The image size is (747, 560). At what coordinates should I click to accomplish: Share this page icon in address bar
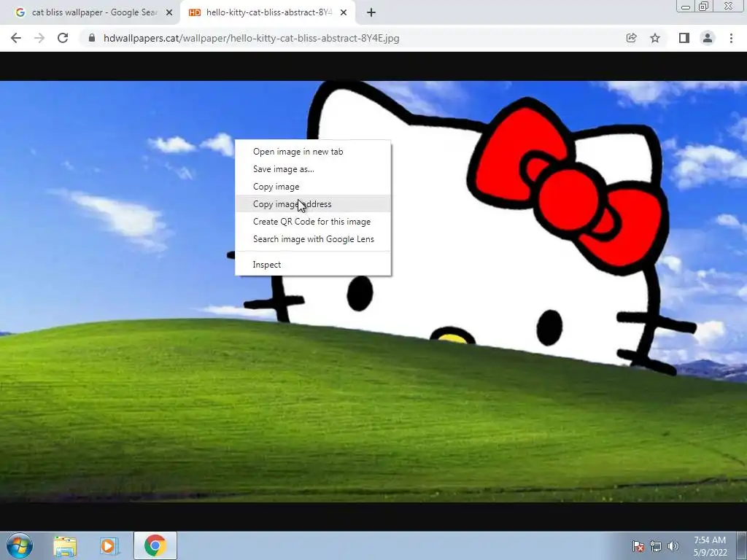[632, 38]
